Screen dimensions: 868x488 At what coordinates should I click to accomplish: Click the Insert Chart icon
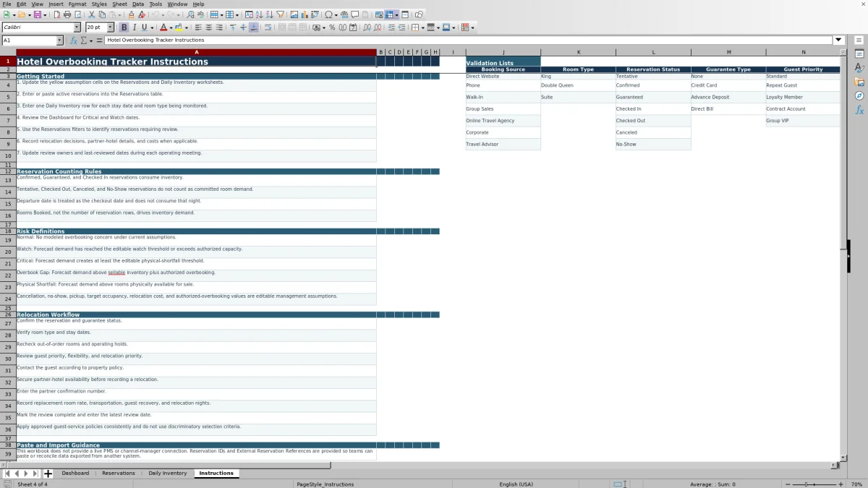click(x=305, y=14)
